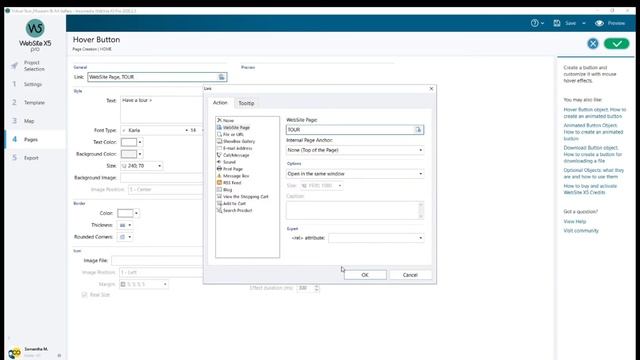Go to step 1 Settings
This screenshot has width=640, height=360.
coord(33,84)
